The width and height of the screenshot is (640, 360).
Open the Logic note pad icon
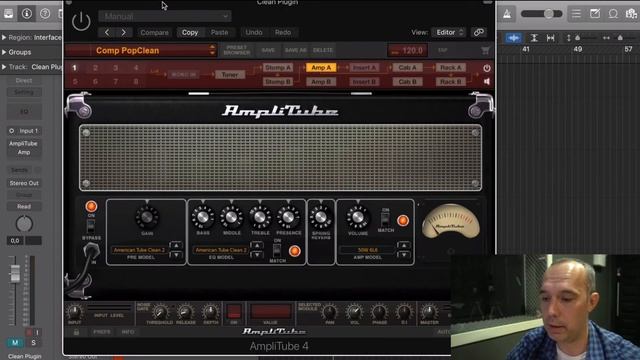click(595, 14)
